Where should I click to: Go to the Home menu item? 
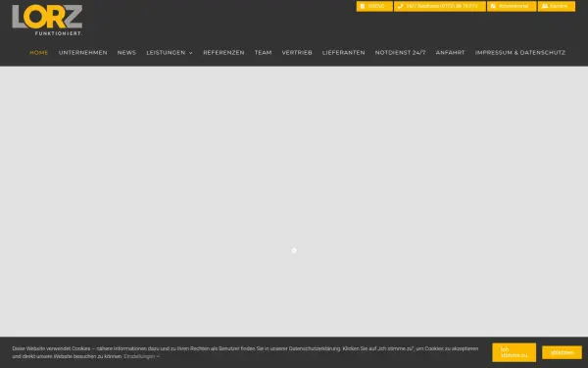39,53
